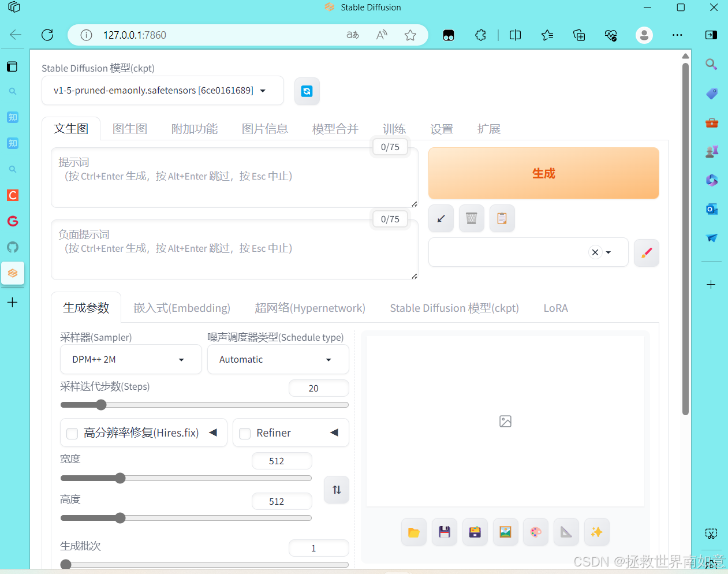
Task: Click the orange 生成 generate button
Action: coord(543,173)
